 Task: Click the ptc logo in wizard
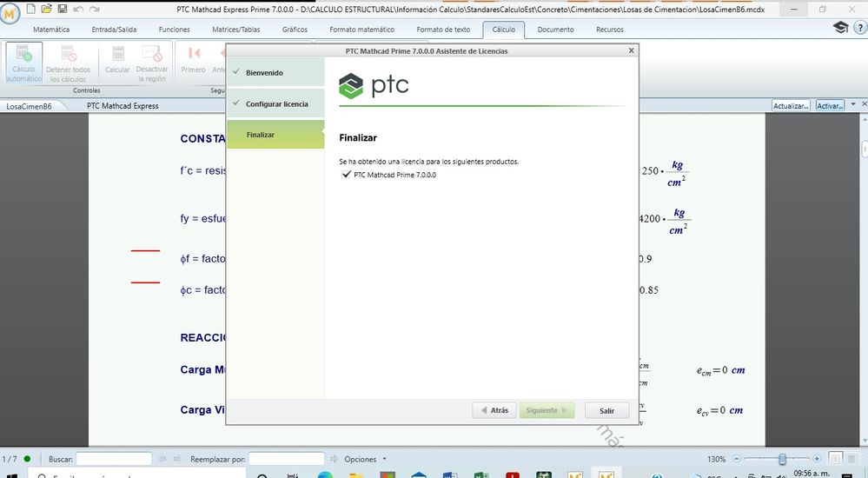point(374,85)
